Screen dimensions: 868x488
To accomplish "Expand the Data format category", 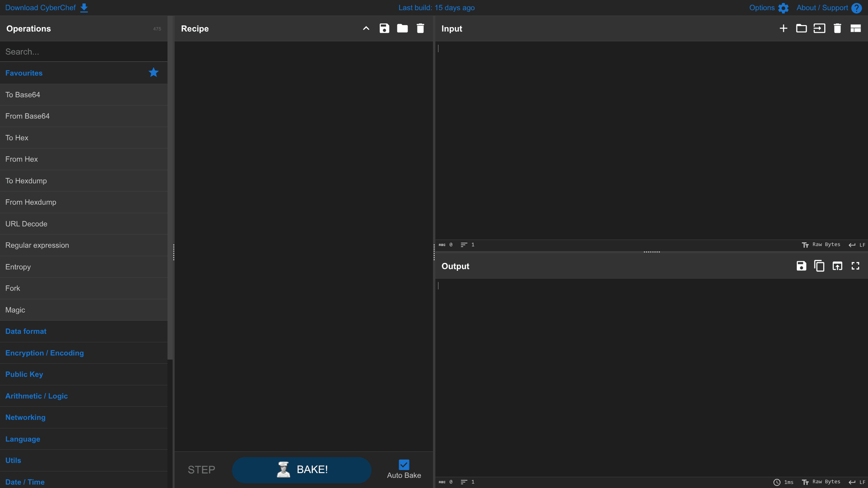I will (x=84, y=331).
